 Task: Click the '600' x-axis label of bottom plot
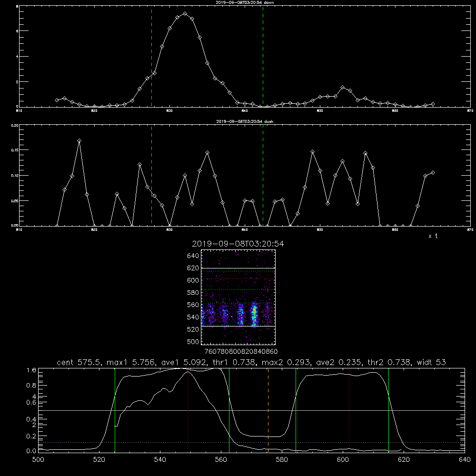pyautogui.click(x=343, y=459)
